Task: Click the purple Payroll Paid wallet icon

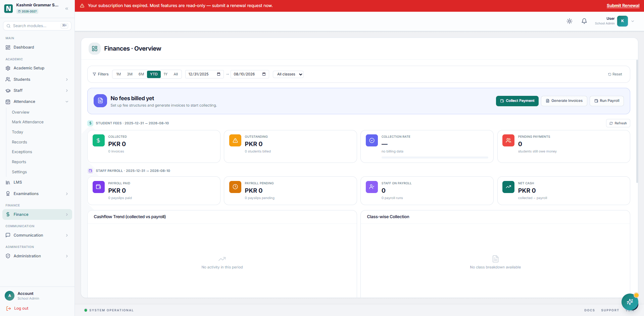Action: click(x=98, y=187)
